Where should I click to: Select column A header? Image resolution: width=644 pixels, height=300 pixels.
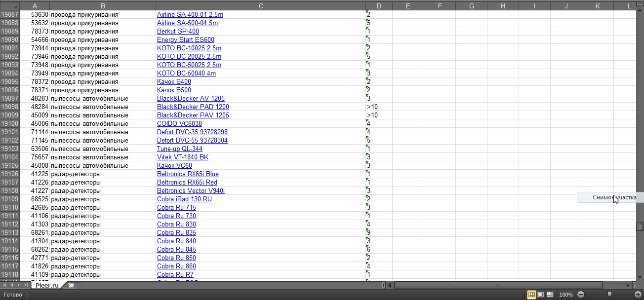35,6
